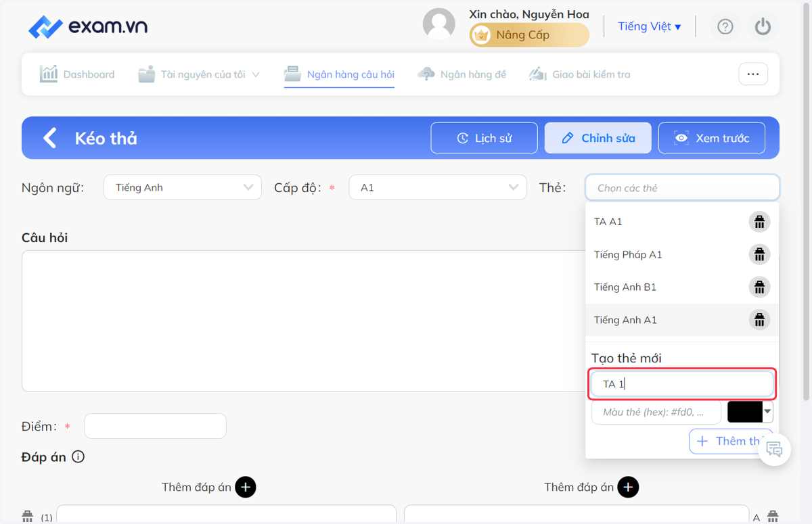Click the Nâng Cấp upgrade button

(x=529, y=35)
